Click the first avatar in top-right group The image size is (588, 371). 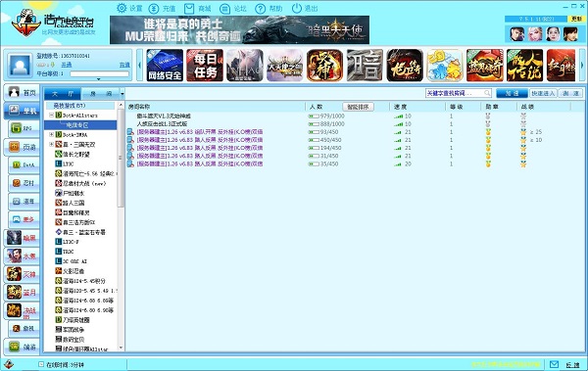(x=517, y=34)
